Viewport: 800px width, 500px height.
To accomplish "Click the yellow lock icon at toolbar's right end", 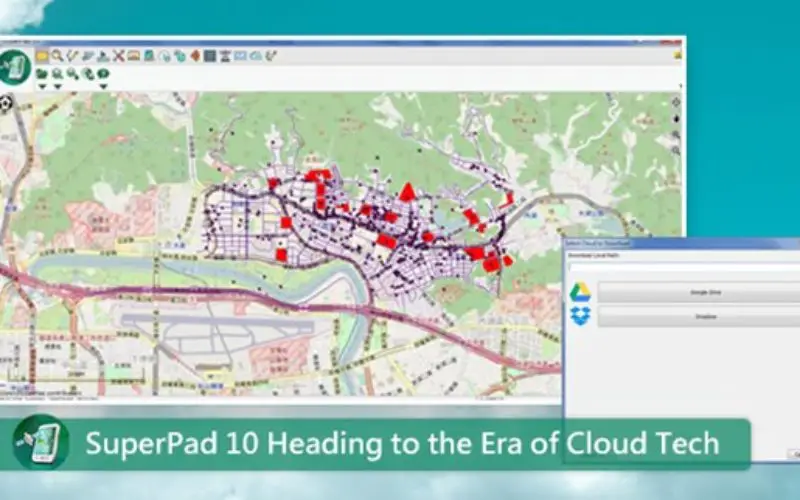I will point(678,55).
